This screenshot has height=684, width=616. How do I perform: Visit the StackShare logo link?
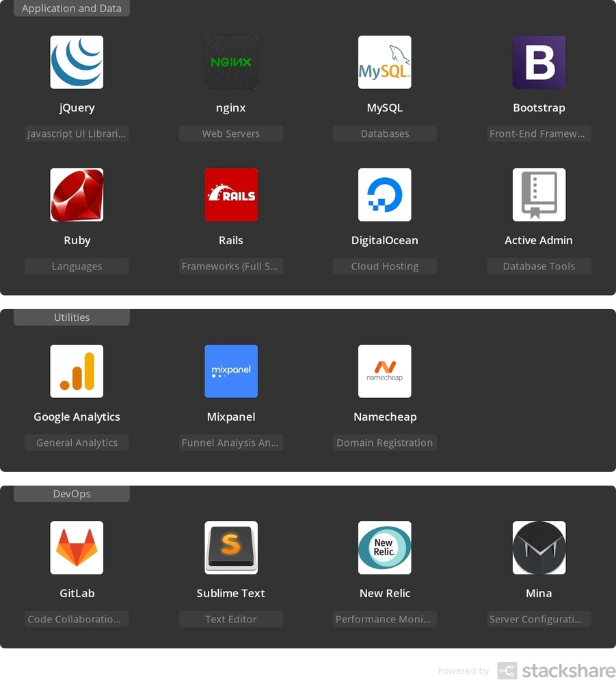tap(555, 671)
